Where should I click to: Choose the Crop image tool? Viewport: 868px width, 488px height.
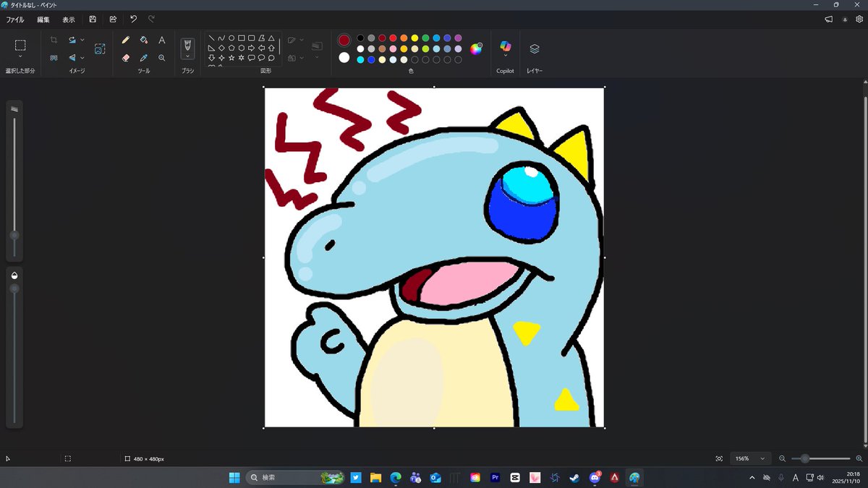tap(54, 40)
